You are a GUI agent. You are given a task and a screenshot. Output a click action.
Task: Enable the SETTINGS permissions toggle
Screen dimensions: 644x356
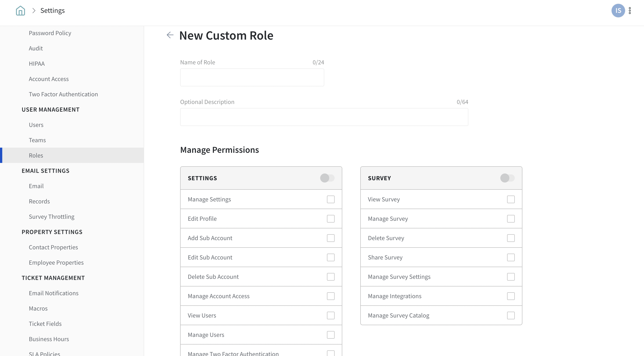click(x=327, y=178)
